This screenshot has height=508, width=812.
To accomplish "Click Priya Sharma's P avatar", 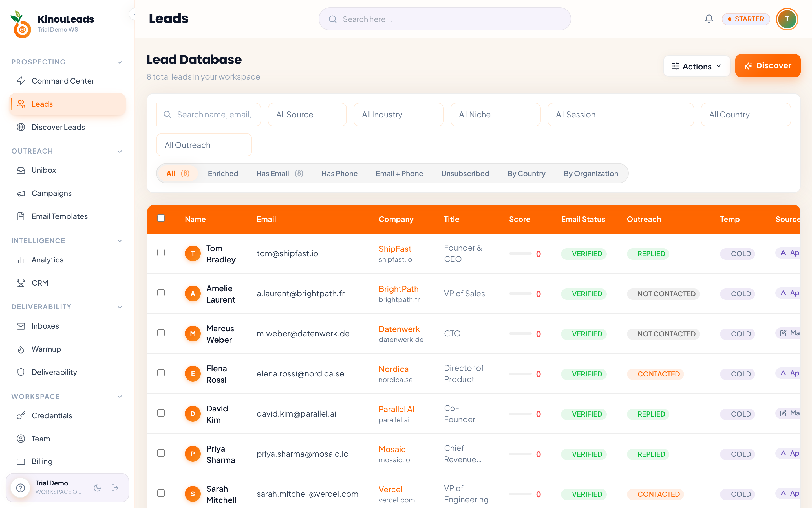I will click(x=193, y=454).
